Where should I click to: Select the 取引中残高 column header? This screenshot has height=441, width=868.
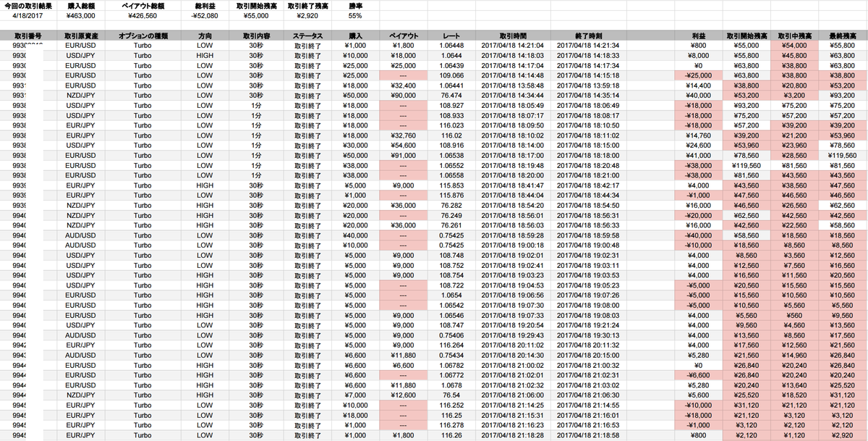pyautogui.click(x=793, y=35)
